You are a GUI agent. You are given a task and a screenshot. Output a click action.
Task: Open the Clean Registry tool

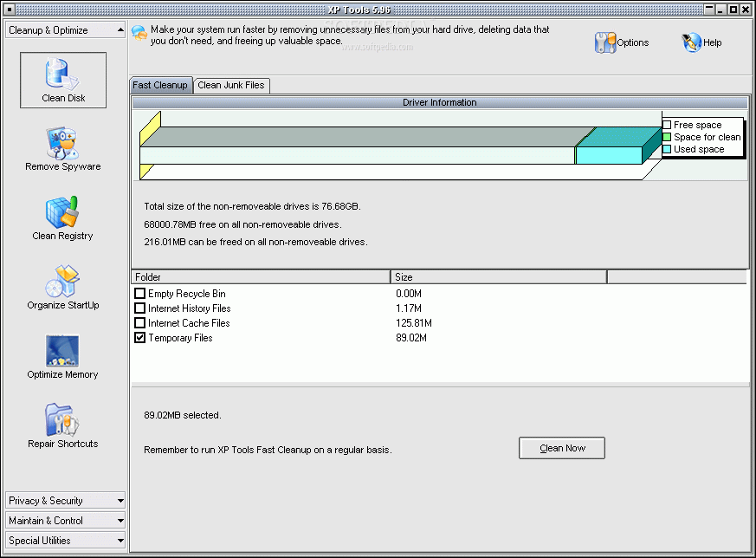tap(62, 218)
